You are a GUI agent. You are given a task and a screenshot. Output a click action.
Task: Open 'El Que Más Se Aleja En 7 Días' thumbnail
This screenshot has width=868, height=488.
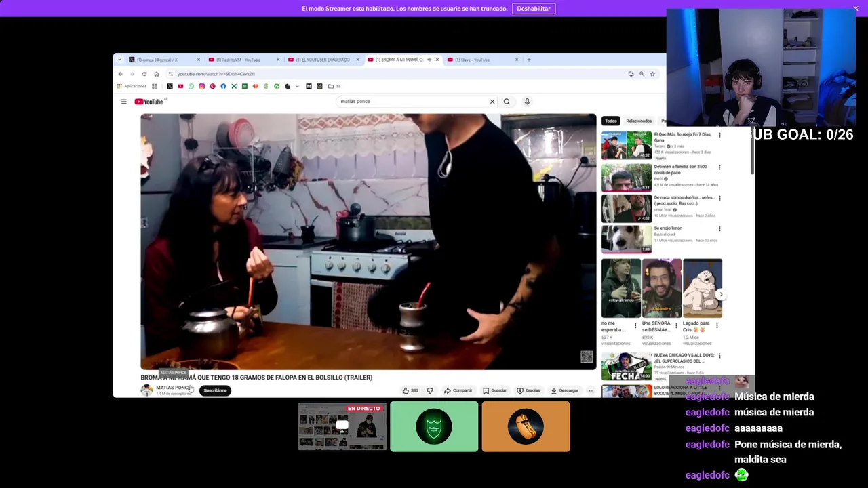coord(627,146)
